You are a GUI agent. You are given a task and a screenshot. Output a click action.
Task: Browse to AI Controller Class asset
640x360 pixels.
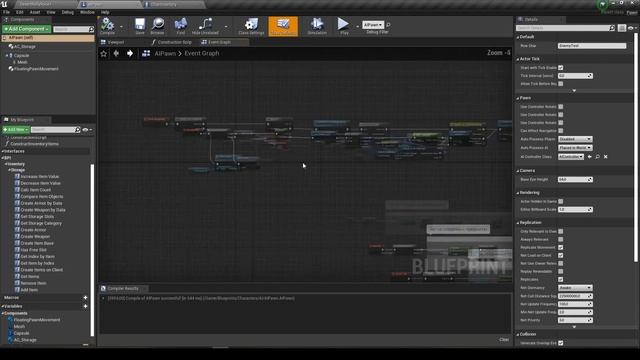pos(598,157)
